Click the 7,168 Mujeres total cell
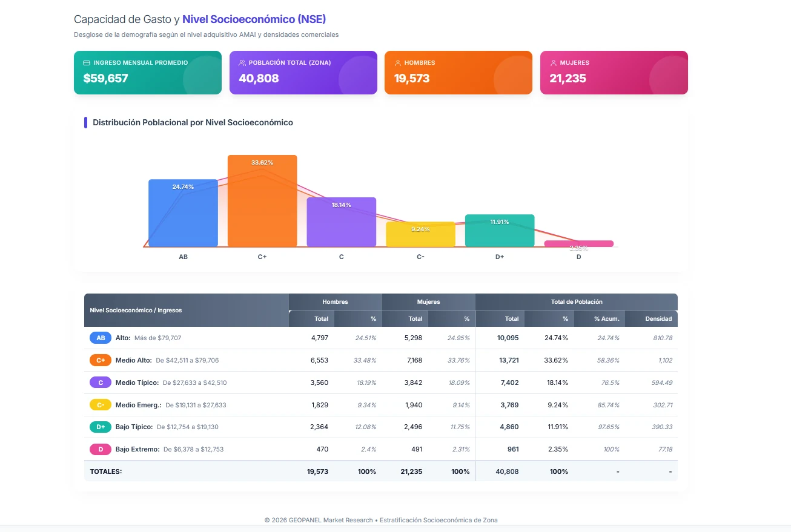The width and height of the screenshot is (791, 532). [413, 360]
